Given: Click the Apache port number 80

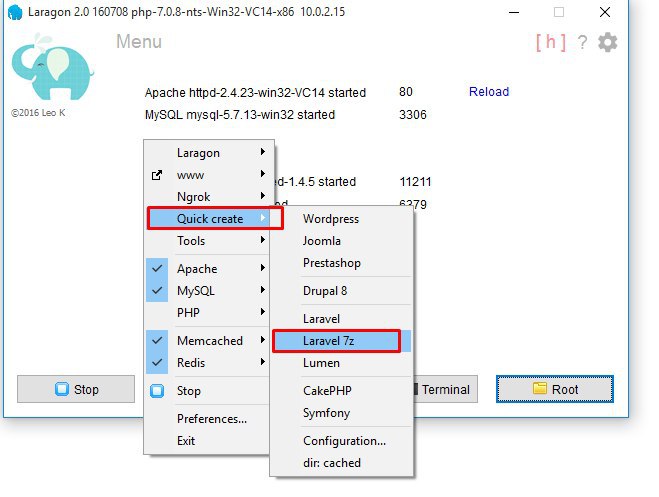Looking at the screenshot, I should [x=406, y=92].
